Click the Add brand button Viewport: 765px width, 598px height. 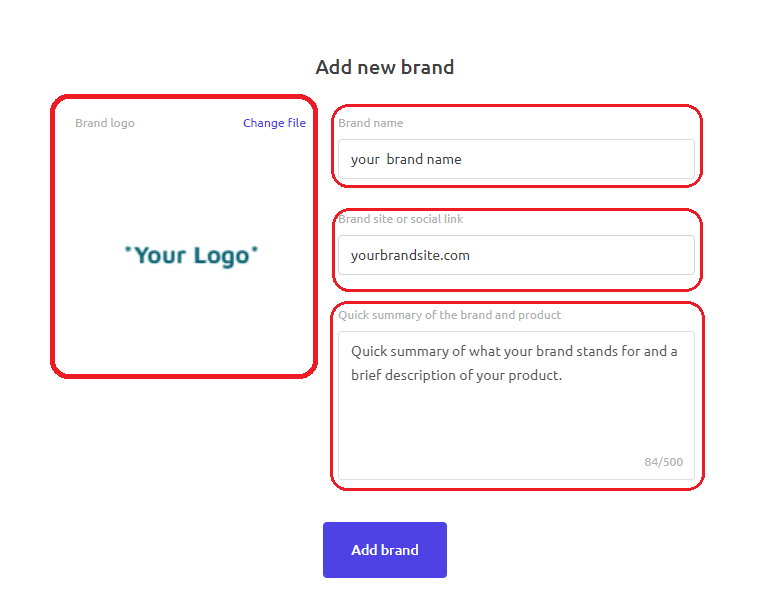click(385, 550)
